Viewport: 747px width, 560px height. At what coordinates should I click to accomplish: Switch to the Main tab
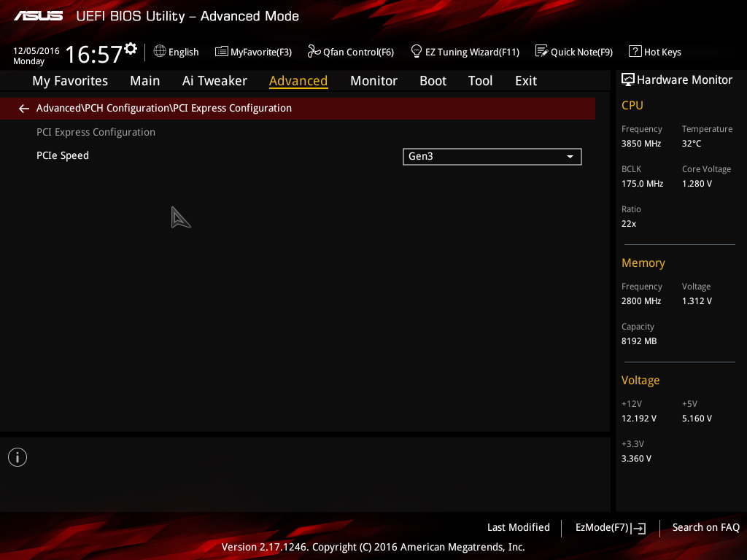[145, 81]
